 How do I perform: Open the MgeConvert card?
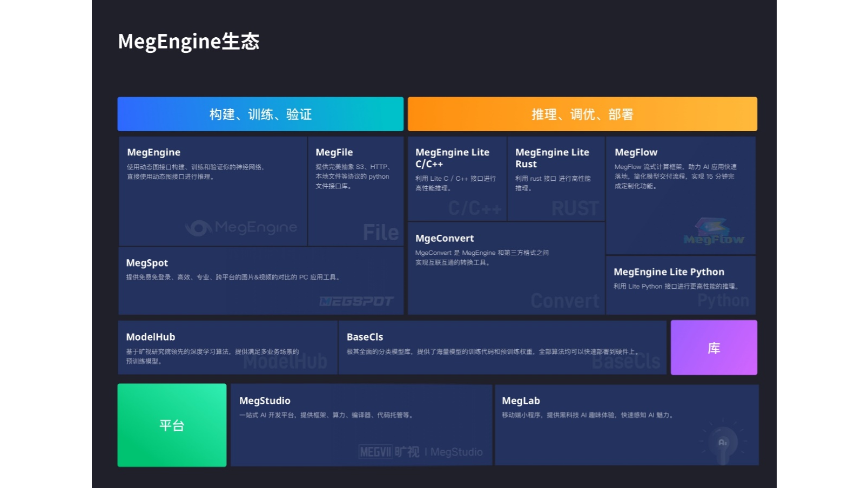point(506,268)
